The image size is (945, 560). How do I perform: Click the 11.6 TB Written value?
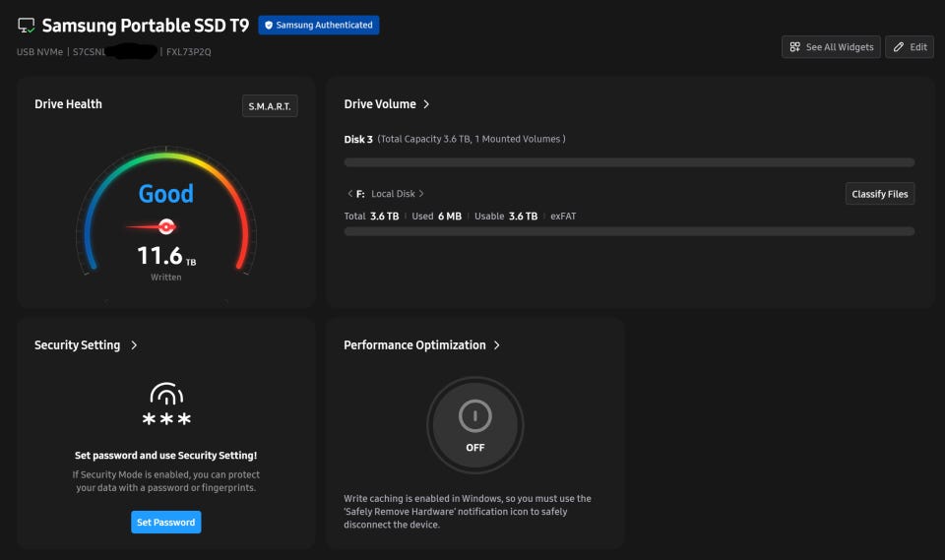click(166, 256)
